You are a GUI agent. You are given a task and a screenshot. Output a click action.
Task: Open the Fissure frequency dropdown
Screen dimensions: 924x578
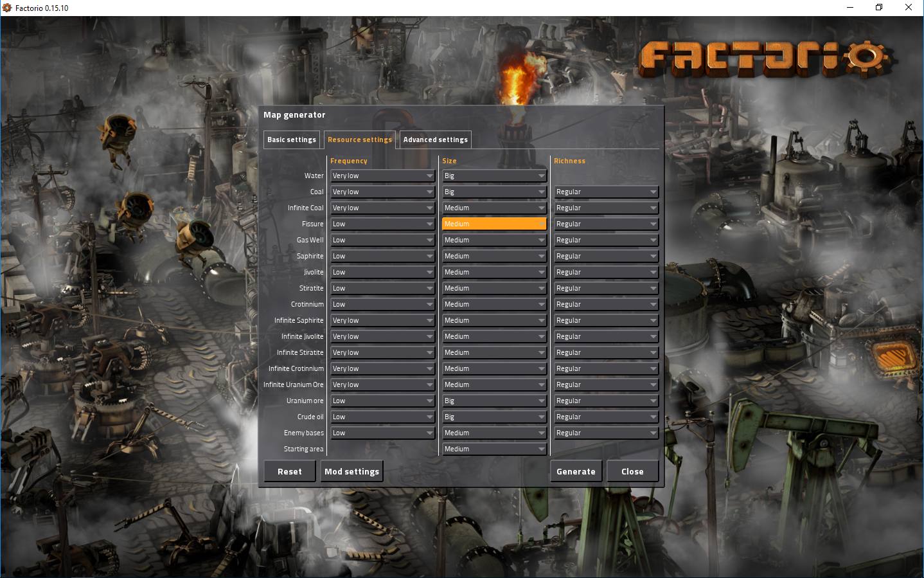click(x=383, y=224)
